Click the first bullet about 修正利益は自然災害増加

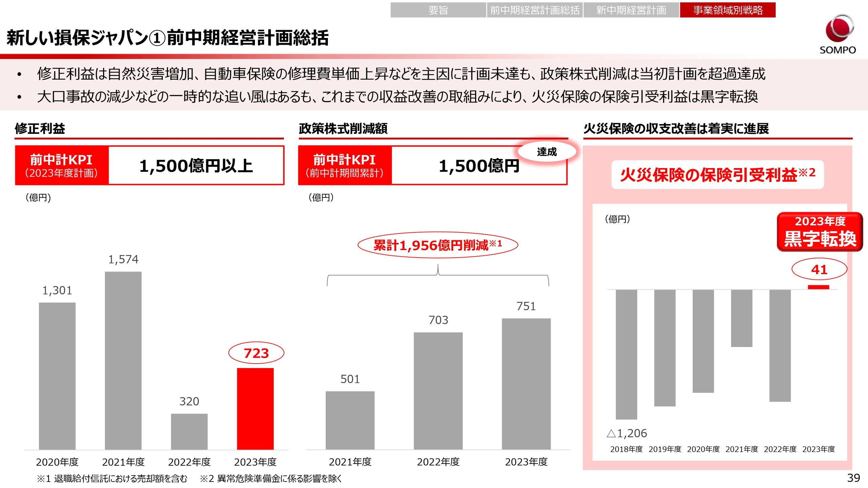[401, 74]
